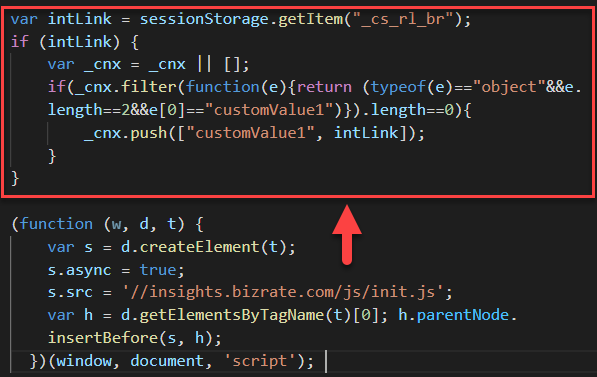597x377 pixels.
Task: Click the _cnx.filter call
Action: [x=126, y=87]
